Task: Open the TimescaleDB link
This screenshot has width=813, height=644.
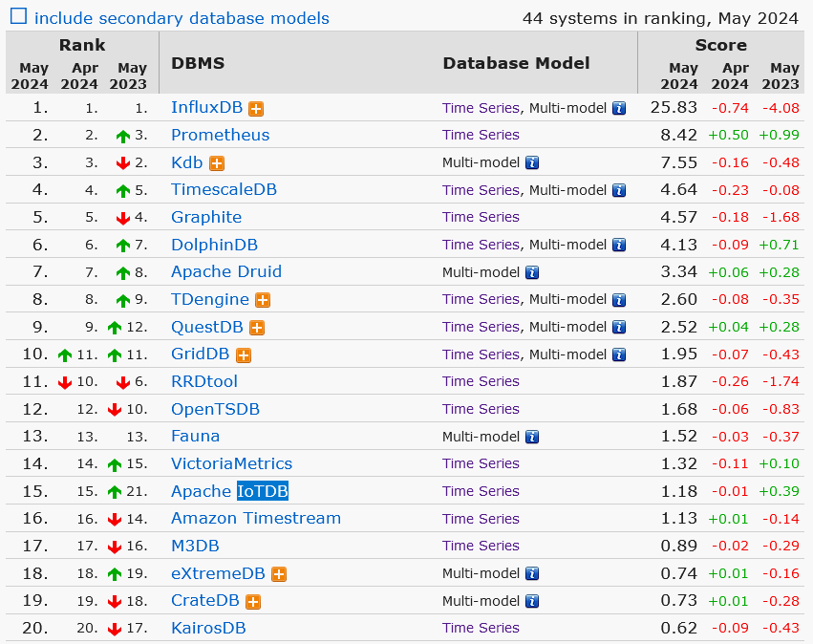Action: click(x=224, y=189)
